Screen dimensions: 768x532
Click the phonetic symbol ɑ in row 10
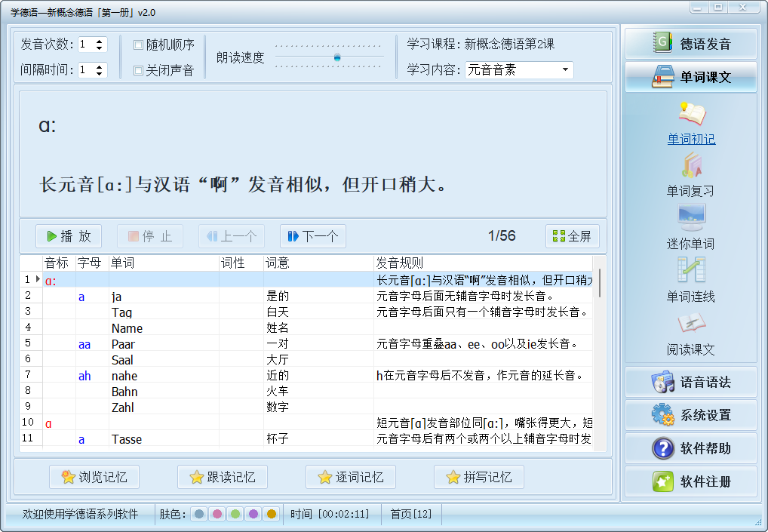(48, 424)
